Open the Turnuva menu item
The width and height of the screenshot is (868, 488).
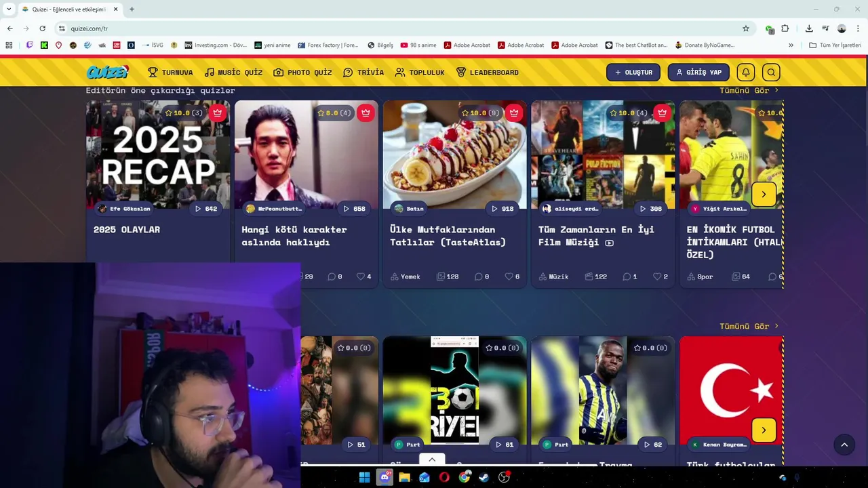pyautogui.click(x=170, y=73)
